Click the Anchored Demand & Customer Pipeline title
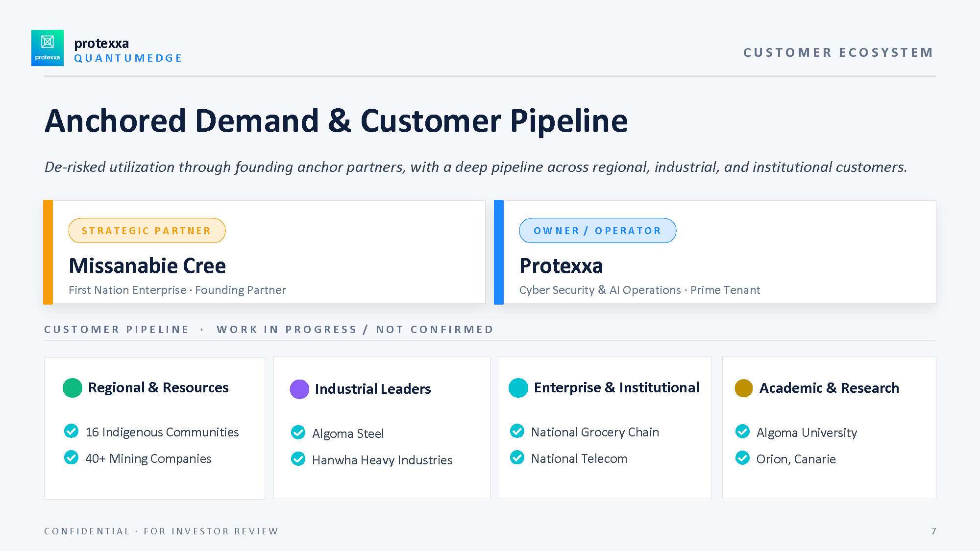 (336, 121)
